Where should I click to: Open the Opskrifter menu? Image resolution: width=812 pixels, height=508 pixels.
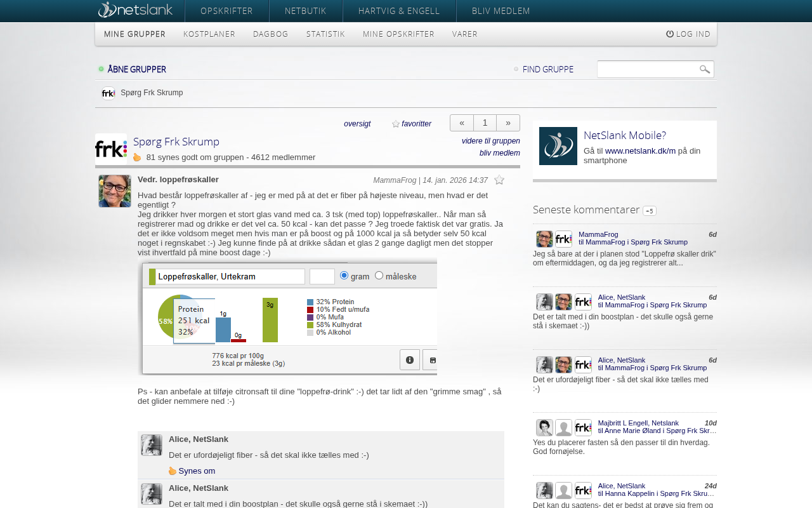[x=226, y=11]
